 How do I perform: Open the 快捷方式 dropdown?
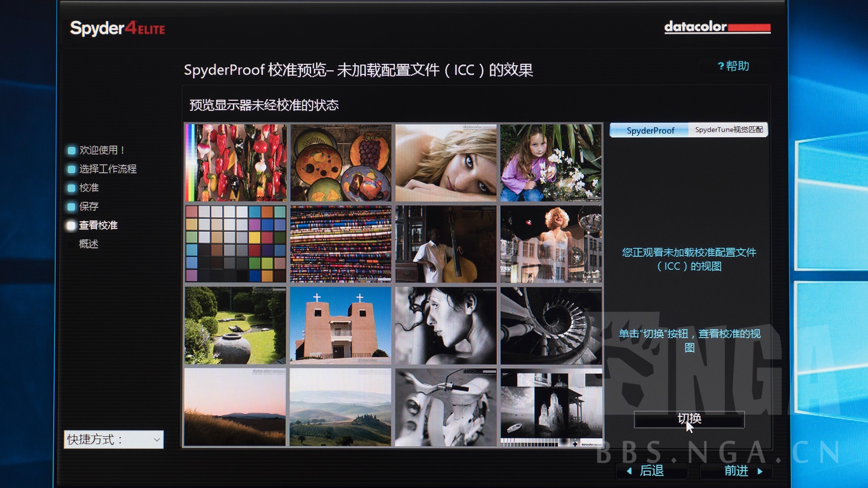[114, 440]
